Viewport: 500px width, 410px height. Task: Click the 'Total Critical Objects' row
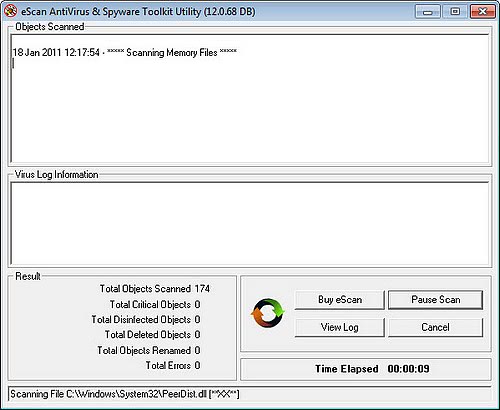(155, 304)
